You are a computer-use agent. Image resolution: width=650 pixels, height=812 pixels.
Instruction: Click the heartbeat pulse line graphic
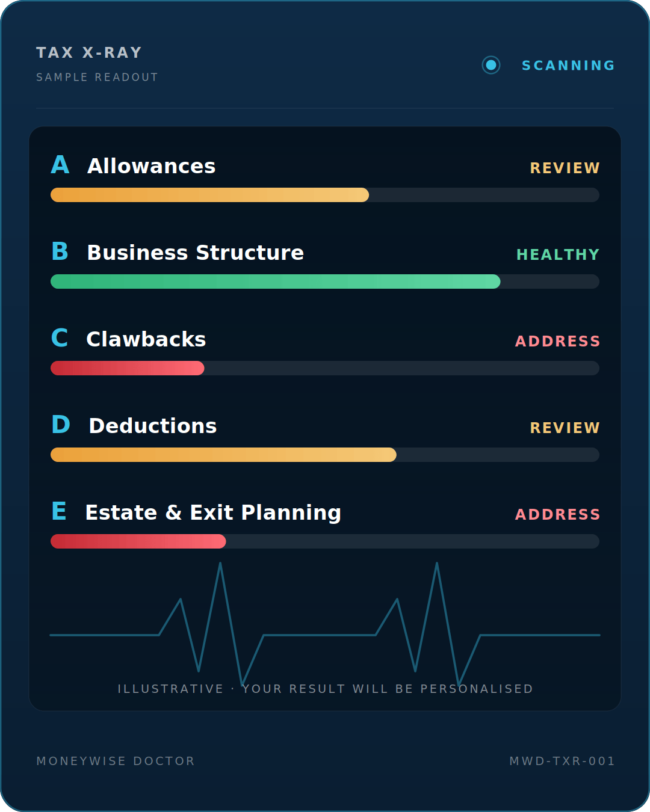click(x=325, y=624)
